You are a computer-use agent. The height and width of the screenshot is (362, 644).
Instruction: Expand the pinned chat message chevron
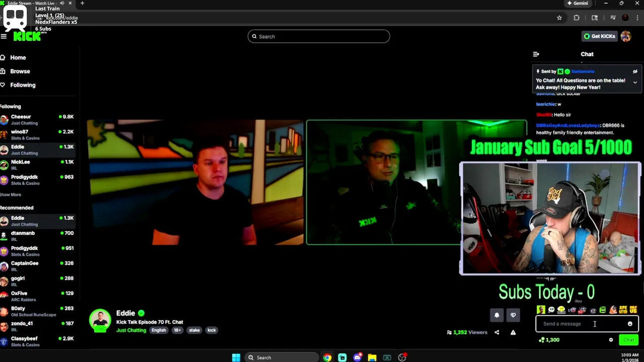point(635,82)
